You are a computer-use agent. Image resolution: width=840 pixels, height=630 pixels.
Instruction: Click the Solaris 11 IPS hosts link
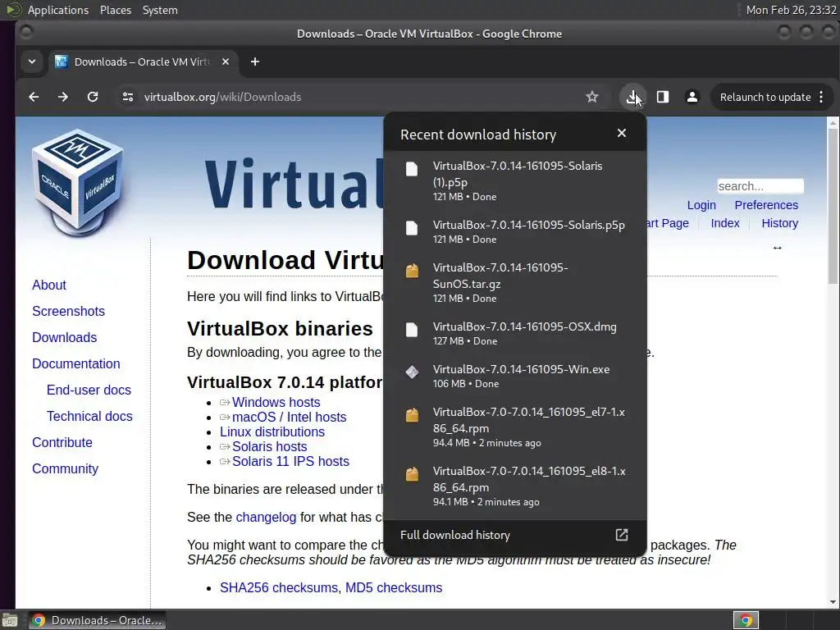tap(290, 461)
